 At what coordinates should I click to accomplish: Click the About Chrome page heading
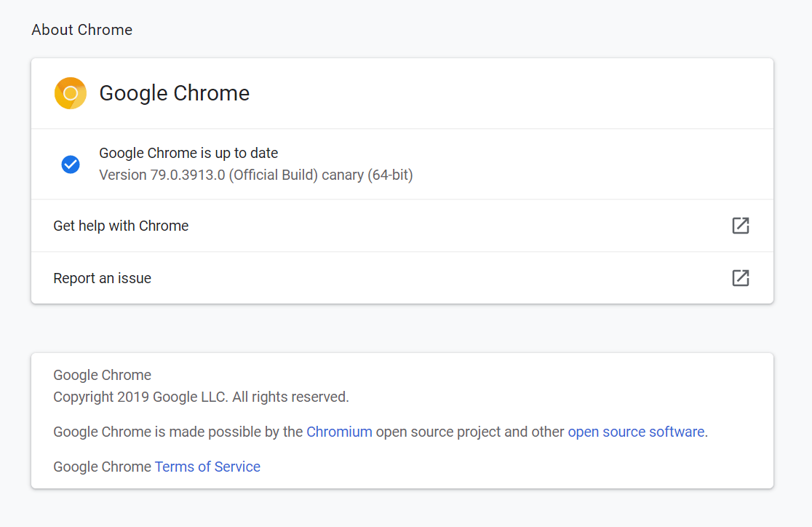point(81,30)
